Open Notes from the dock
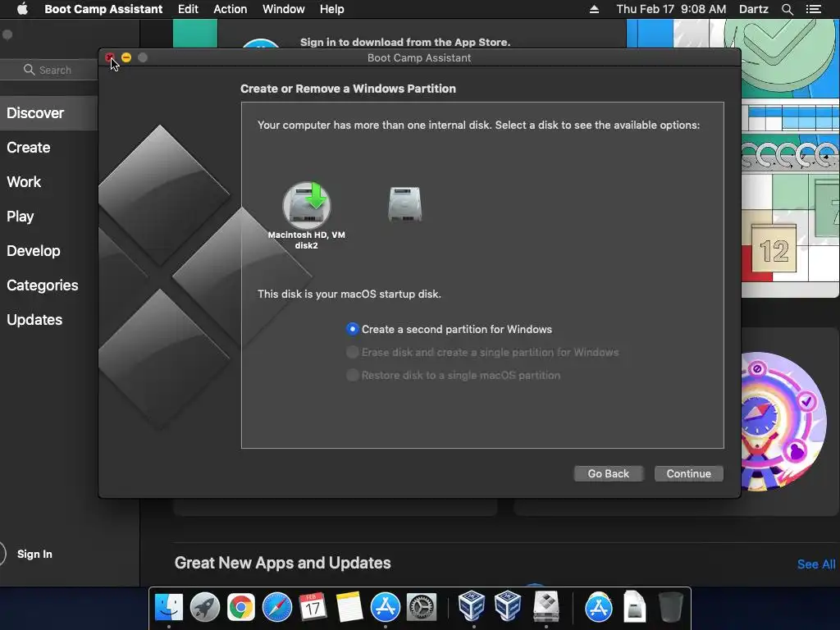 click(x=349, y=608)
